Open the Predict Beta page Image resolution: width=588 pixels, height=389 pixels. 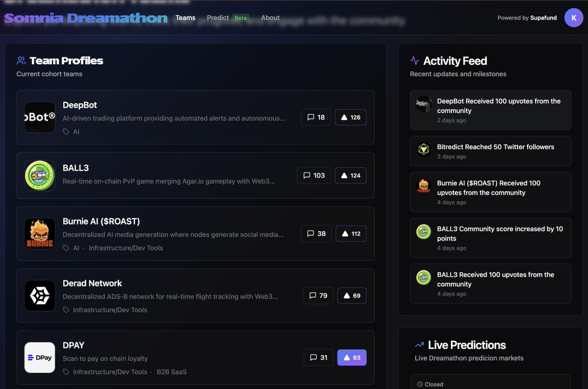(218, 18)
